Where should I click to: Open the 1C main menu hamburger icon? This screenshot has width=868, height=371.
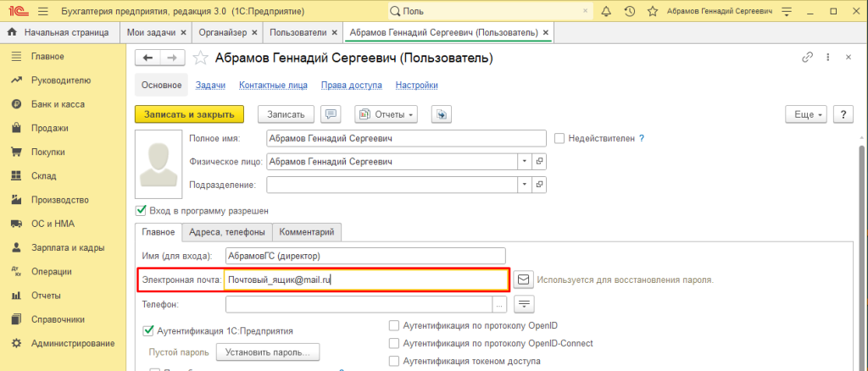click(43, 11)
